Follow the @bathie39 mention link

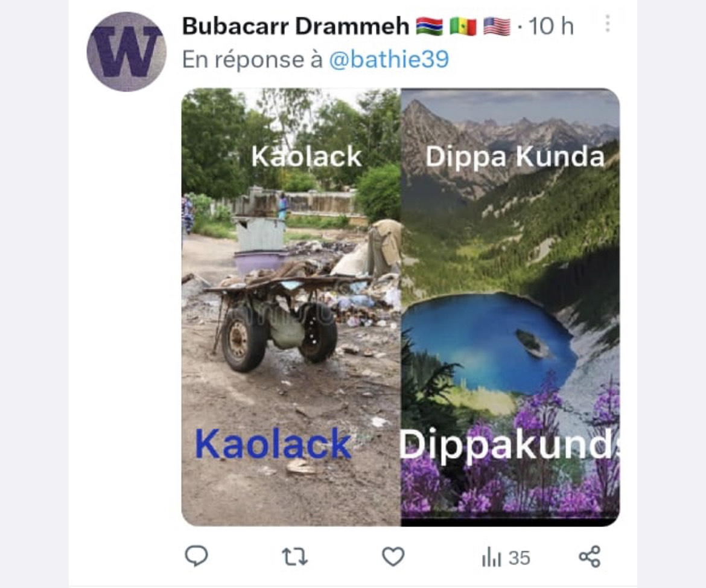point(389,60)
